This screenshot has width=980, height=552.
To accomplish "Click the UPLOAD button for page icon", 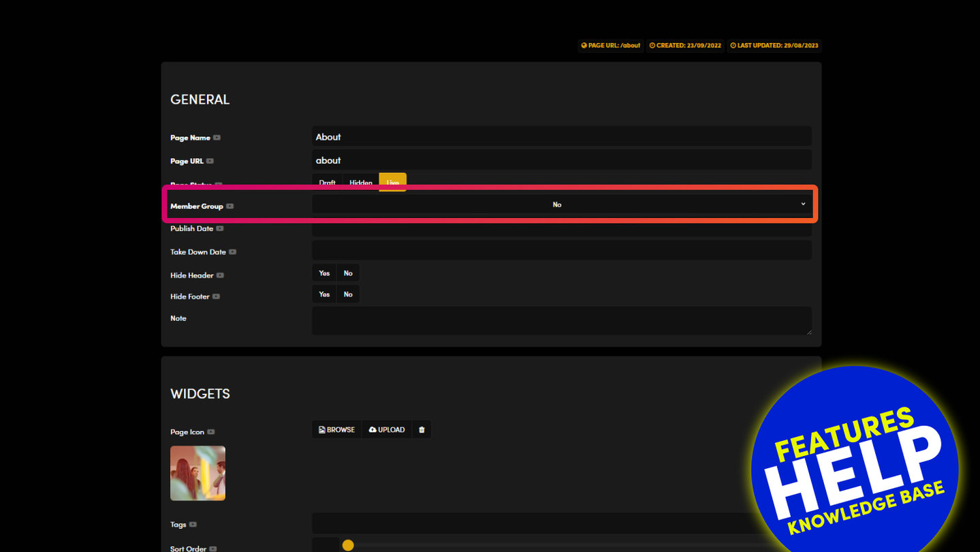I will (387, 430).
